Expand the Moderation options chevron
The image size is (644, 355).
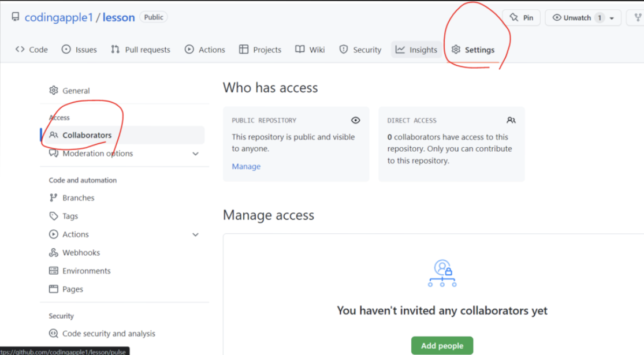[x=195, y=154]
